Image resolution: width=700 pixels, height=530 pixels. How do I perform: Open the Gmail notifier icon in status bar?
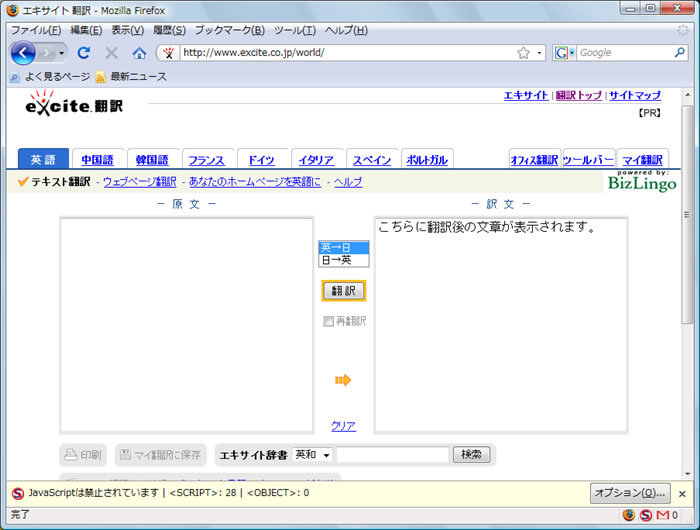coord(662,515)
